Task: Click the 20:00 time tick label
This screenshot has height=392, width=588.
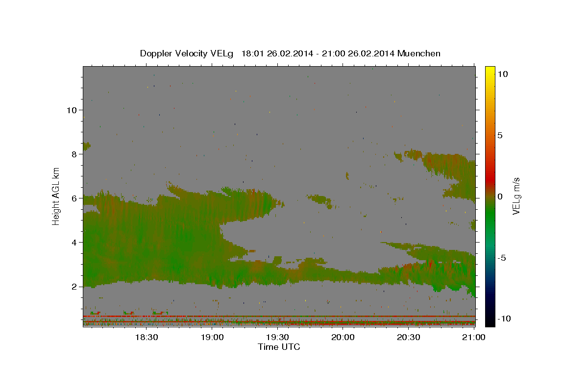Action: (343, 338)
